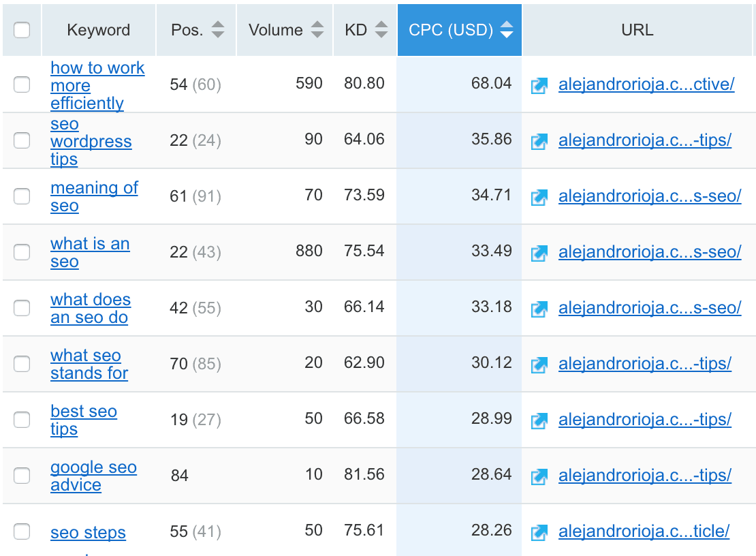Sort table by Pos. column arrows
The image size is (756, 556).
[x=218, y=30]
